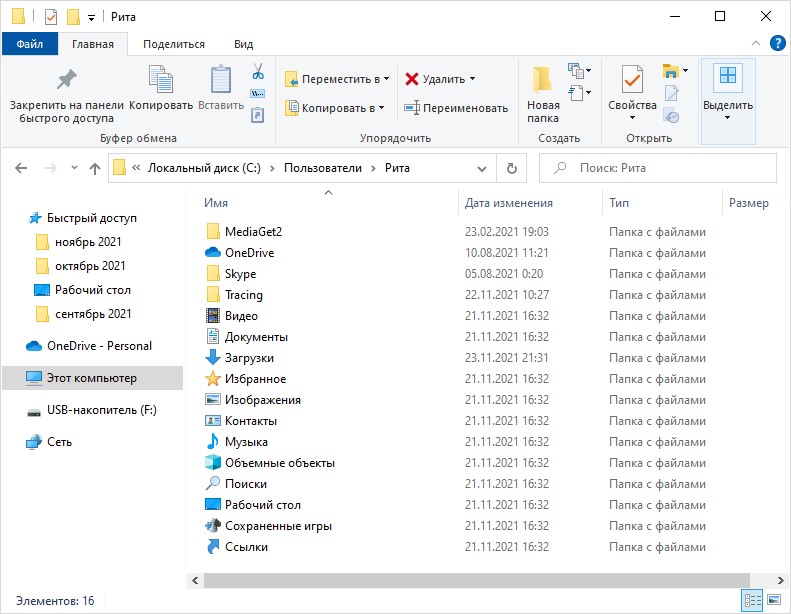Open the Файл menu
Image resolution: width=791 pixels, height=614 pixels.
click(x=30, y=44)
